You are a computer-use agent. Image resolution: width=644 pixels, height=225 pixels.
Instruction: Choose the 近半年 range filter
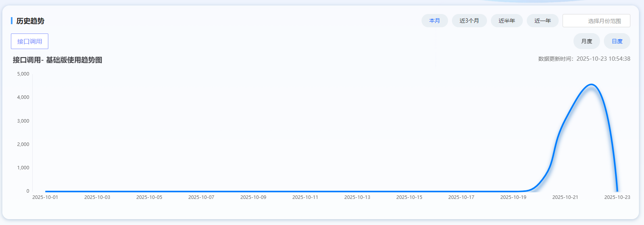506,21
